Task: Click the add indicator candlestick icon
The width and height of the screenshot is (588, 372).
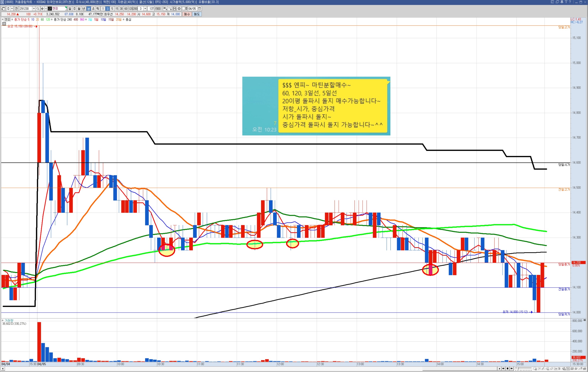Action: point(165,8)
